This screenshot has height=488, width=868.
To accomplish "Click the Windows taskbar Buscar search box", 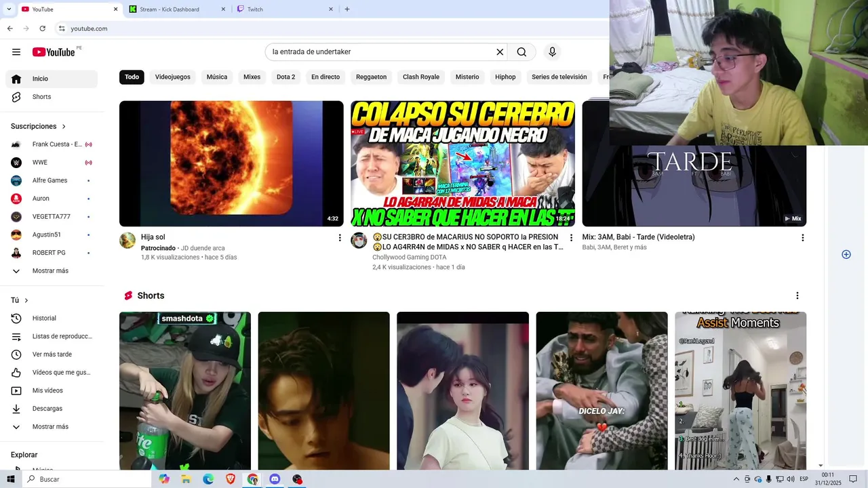I will click(x=87, y=479).
